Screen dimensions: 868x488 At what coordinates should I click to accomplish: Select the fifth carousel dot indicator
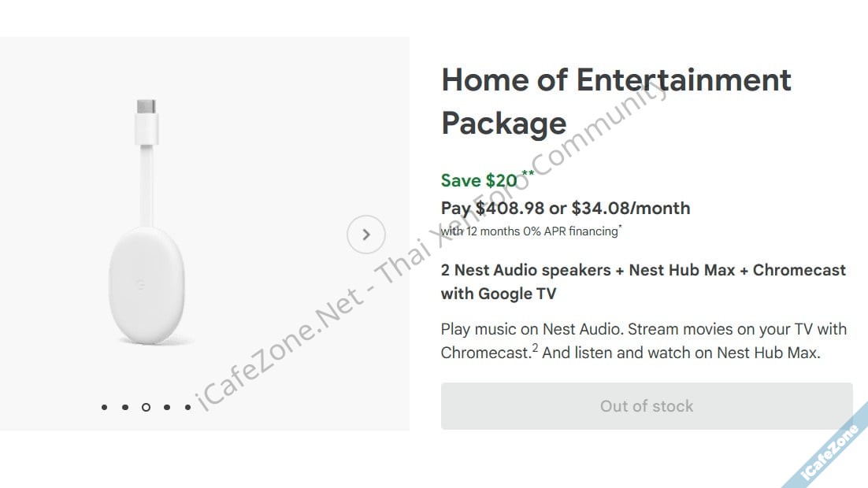(187, 407)
